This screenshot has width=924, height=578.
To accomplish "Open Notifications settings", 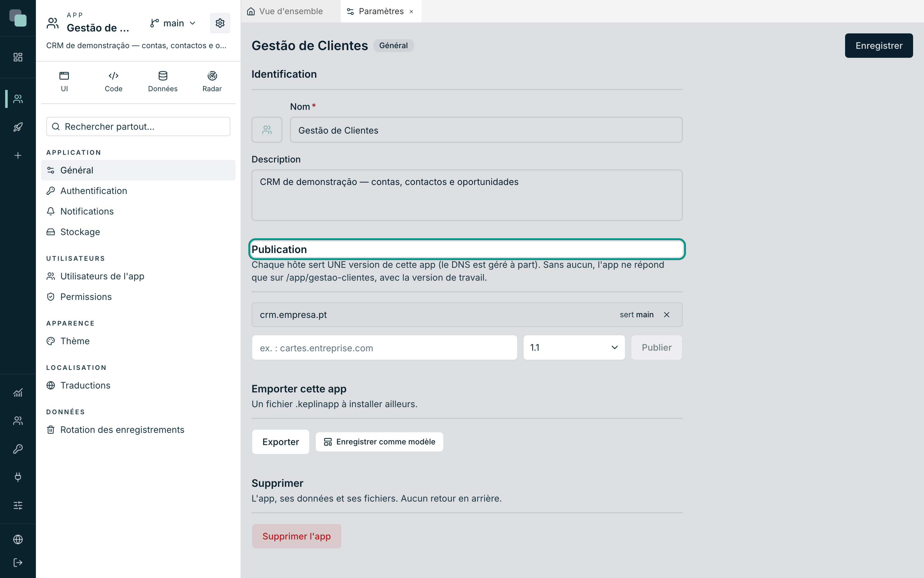I will click(138, 211).
